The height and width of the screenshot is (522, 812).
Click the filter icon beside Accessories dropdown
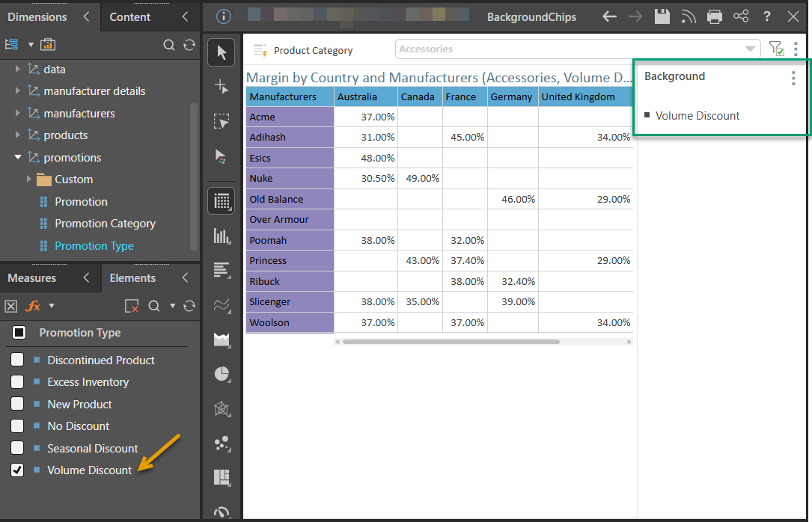776,49
